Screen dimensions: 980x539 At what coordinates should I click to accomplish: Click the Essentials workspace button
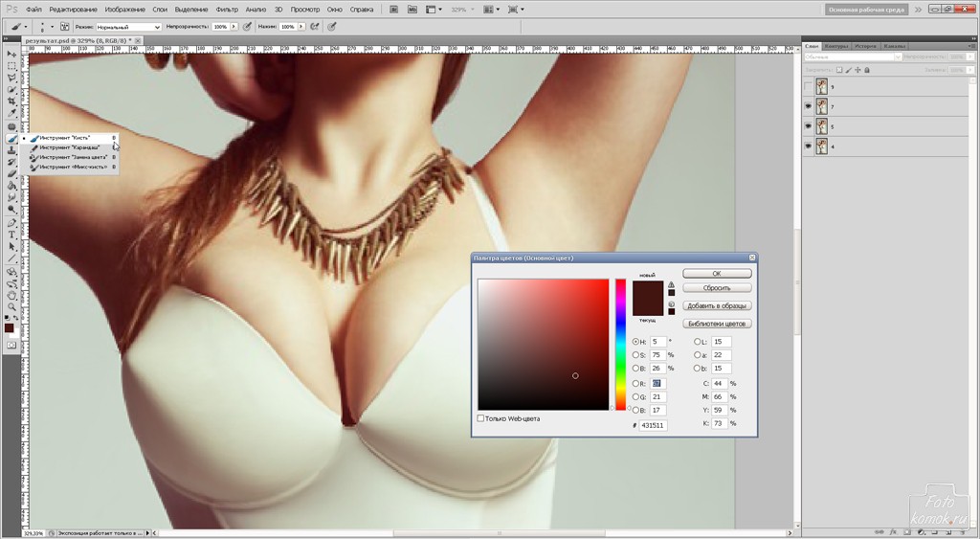pyautogui.click(x=867, y=10)
